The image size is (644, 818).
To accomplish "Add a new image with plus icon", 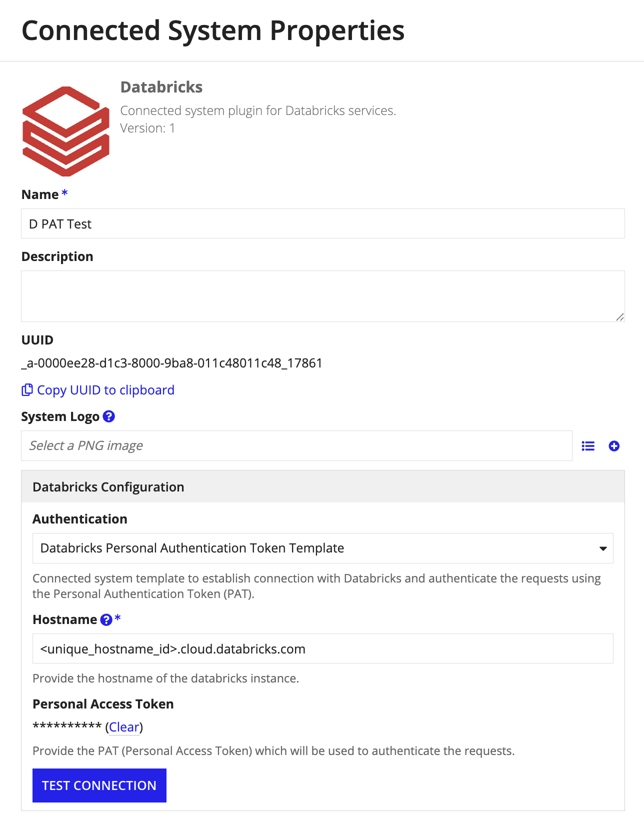I will (614, 446).
